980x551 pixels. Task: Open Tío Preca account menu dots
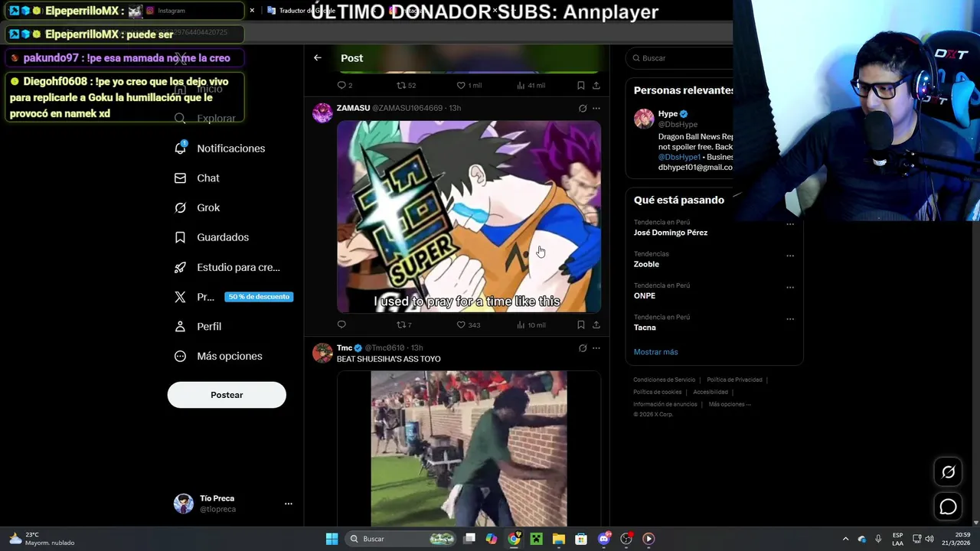tap(289, 504)
